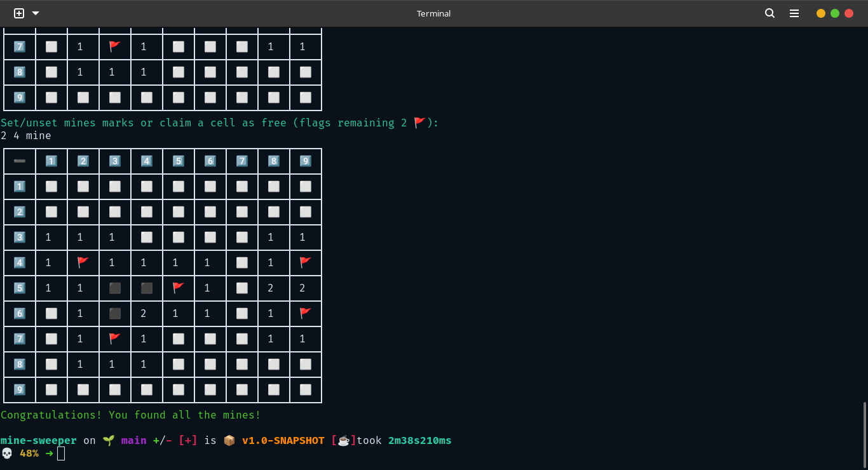Click the black square in row 5 column 3
Image resolution: width=868 pixels, height=470 pixels.
(x=115, y=288)
